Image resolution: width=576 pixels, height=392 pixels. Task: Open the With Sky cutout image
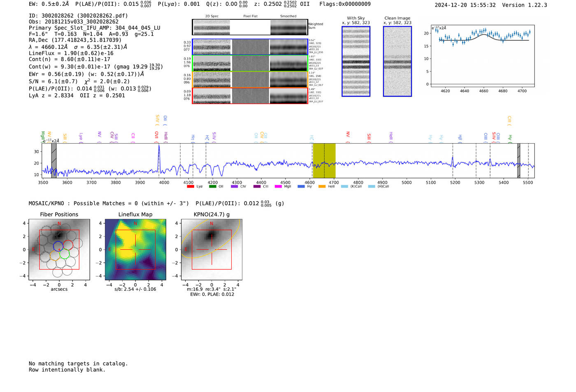click(356, 61)
